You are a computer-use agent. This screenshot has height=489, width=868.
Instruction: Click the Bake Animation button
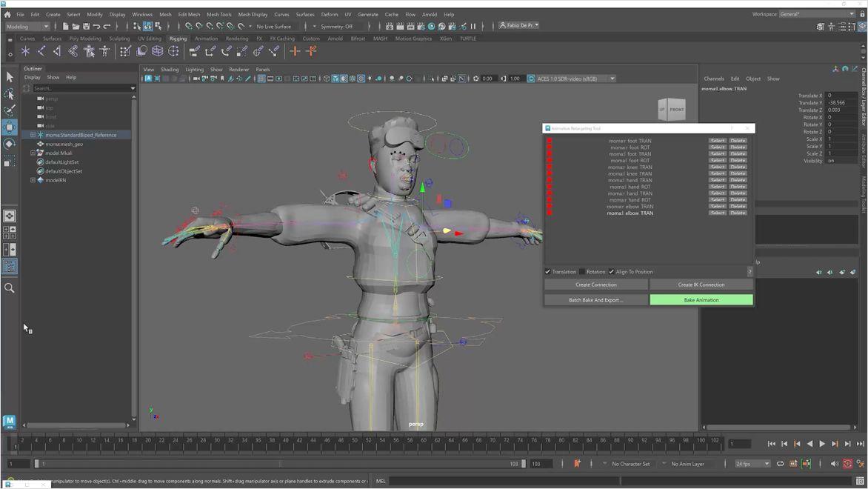(x=700, y=299)
